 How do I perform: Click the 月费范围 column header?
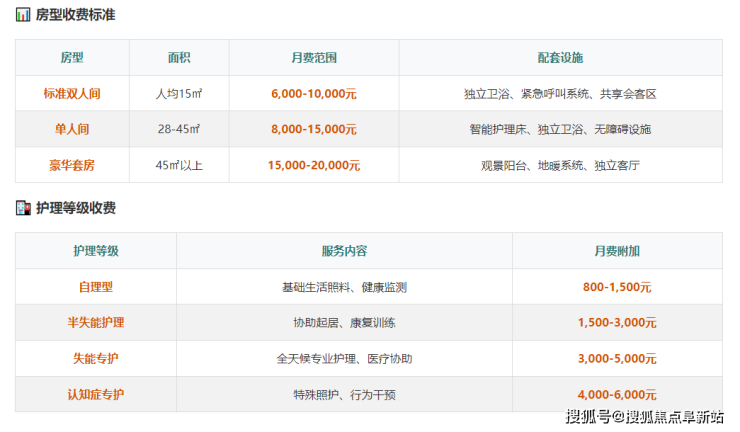[313, 58]
